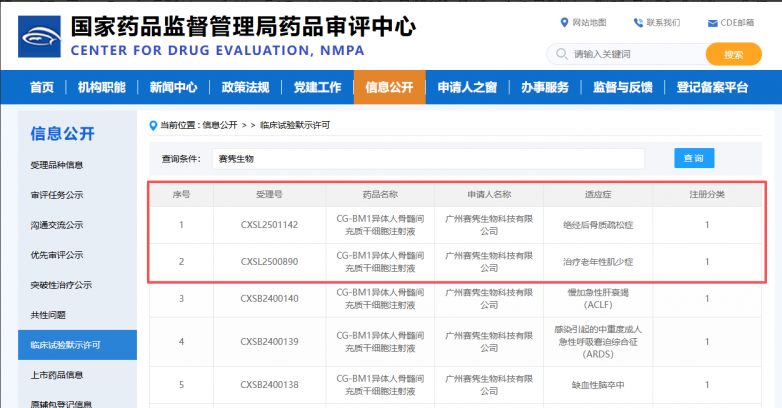Open 受理品种信息 in left sidebar

[x=57, y=165]
